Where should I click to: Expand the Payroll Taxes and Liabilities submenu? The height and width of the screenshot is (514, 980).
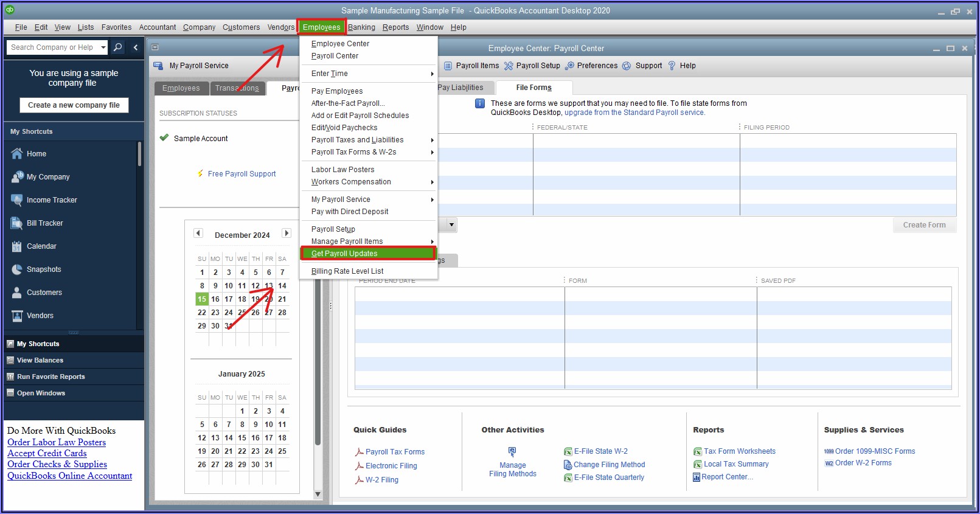click(x=432, y=140)
